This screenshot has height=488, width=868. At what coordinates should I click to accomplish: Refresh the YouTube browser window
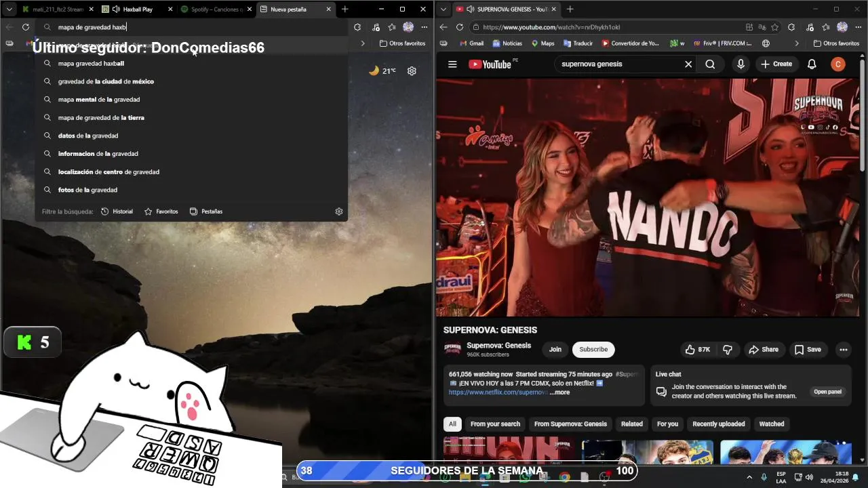[x=460, y=27]
